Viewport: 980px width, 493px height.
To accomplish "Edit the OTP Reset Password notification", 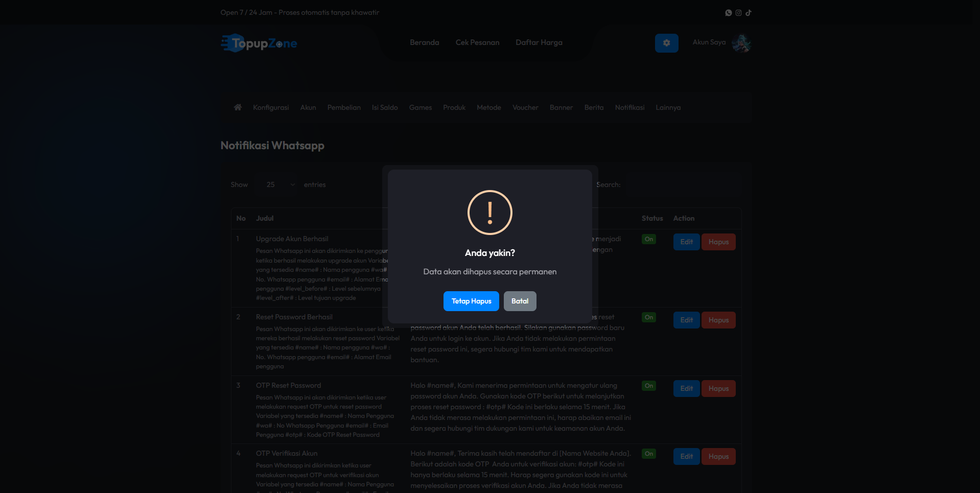I will tap(686, 389).
